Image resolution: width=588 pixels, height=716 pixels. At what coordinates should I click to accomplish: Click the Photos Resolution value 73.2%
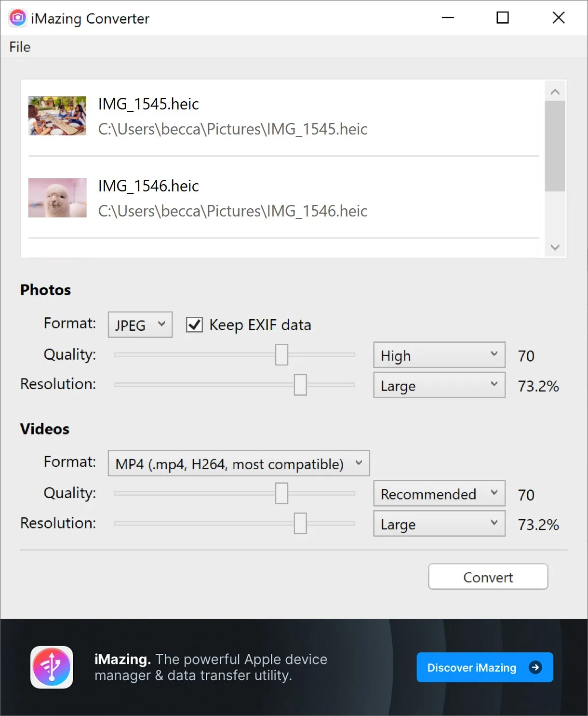538,386
